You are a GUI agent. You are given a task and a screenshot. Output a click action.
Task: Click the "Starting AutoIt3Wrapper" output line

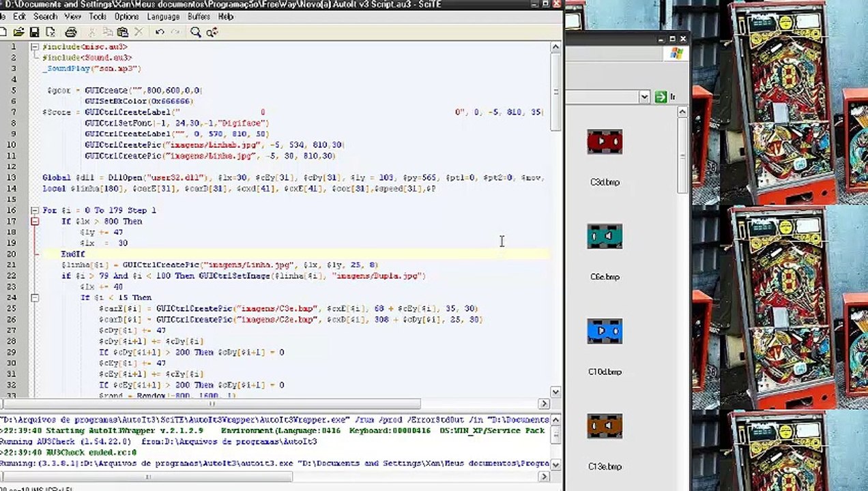coord(273,430)
